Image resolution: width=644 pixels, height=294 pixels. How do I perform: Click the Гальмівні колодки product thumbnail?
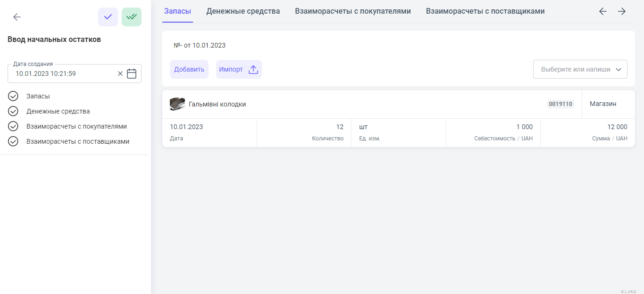(177, 104)
